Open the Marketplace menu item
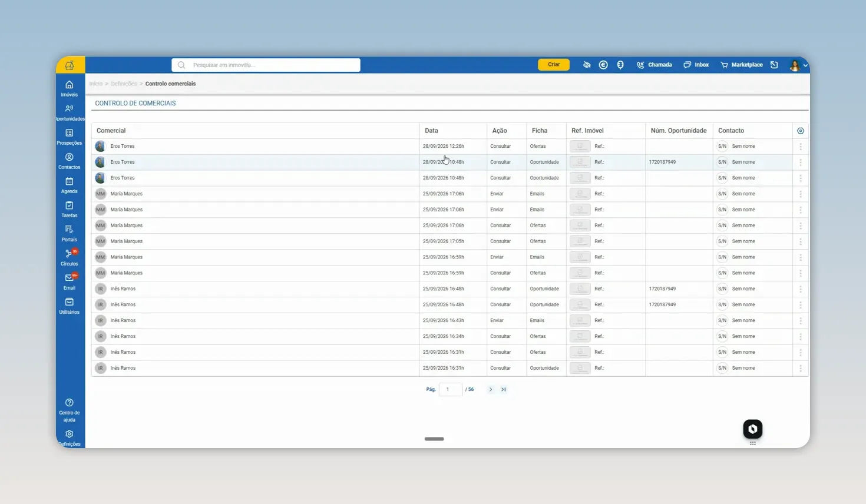 pyautogui.click(x=741, y=65)
